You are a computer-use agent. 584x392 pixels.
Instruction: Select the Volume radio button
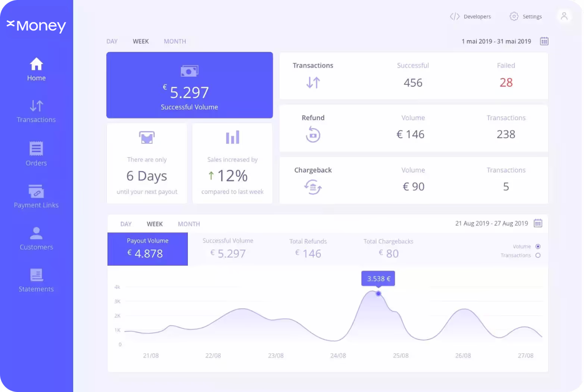(x=538, y=246)
